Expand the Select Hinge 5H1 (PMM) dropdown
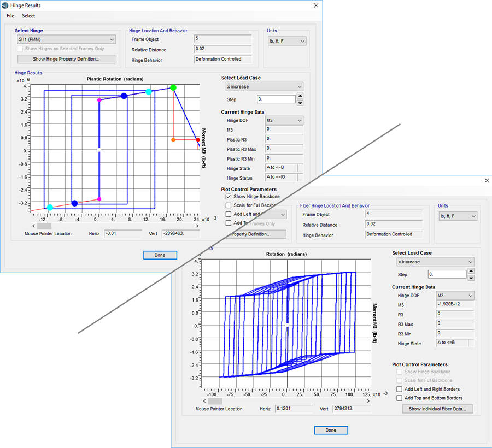The height and width of the screenshot is (448, 492). click(66, 39)
